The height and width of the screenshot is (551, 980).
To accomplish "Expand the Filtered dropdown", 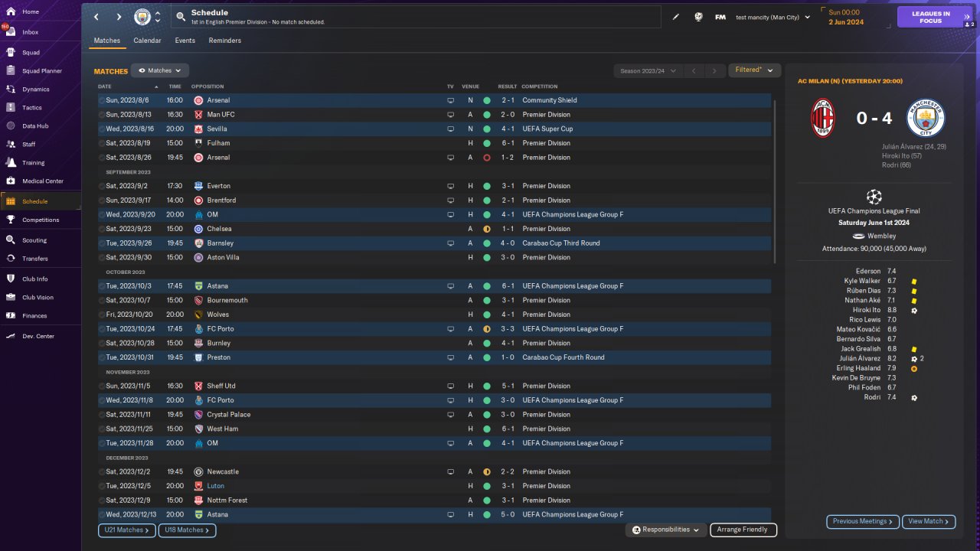I will (x=754, y=70).
